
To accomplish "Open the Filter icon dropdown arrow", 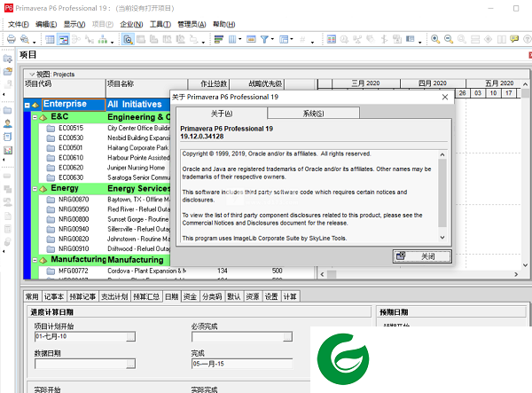I will [x=272, y=39].
